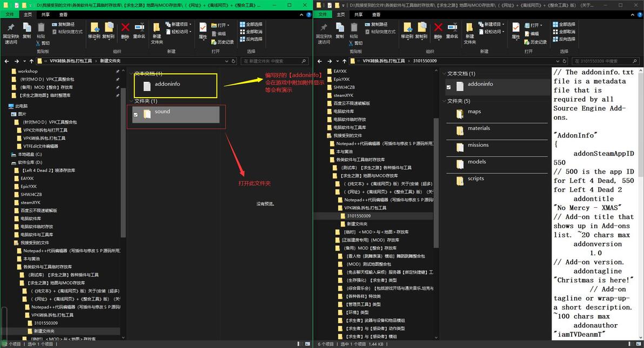Refresh the right window address bar
Image resolution: width=644 pixels, height=348 pixels.
tap(565, 61)
